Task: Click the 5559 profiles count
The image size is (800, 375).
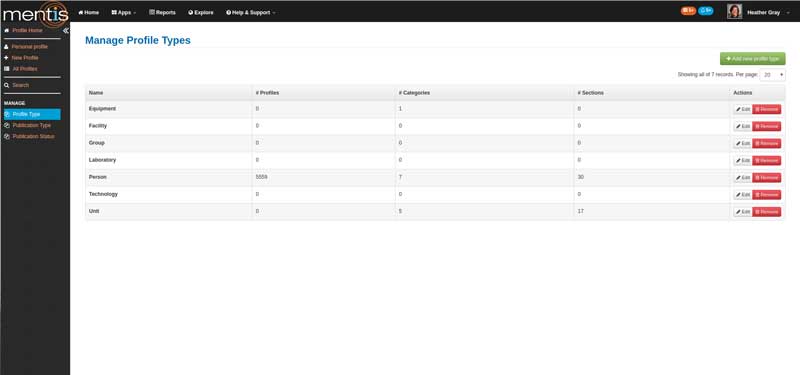Action: 261,177
